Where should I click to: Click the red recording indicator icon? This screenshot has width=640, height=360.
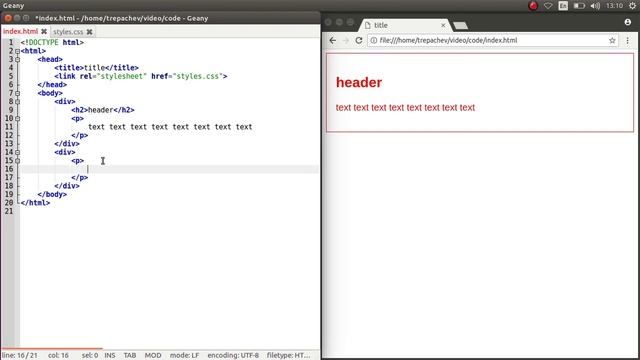pos(533,6)
